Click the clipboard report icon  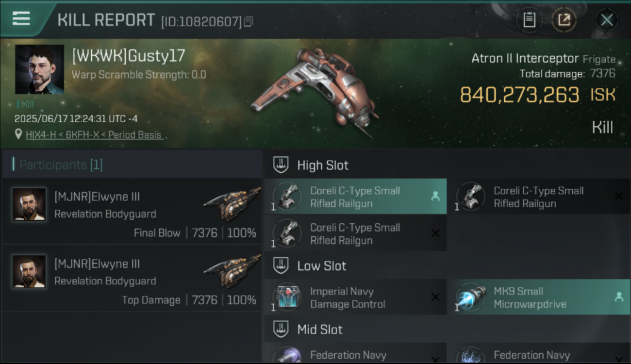coord(529,20)
